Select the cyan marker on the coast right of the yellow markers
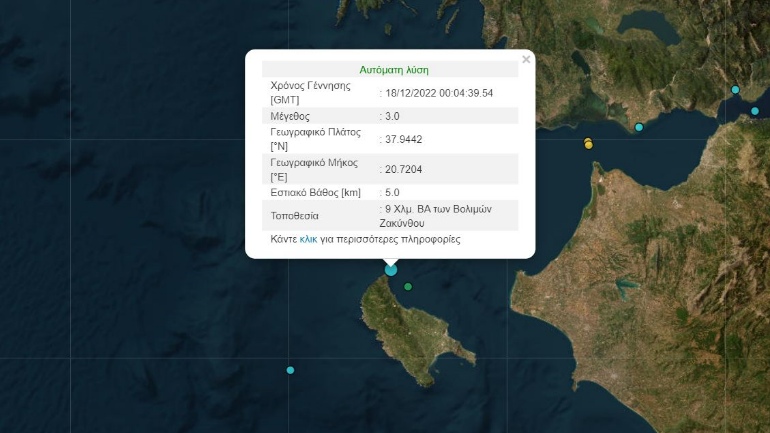 click(639, 127)
